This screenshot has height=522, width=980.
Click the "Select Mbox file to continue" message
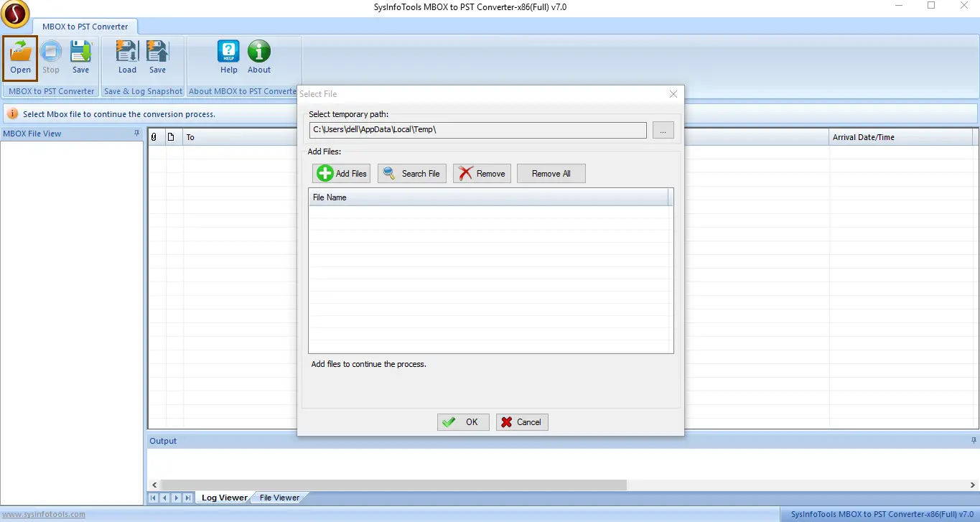(x=119, y=114)
